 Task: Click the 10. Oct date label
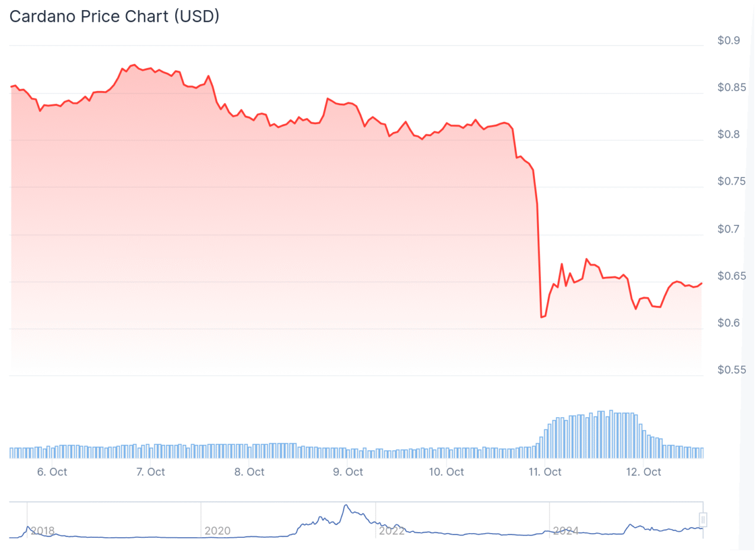(447, 472)
